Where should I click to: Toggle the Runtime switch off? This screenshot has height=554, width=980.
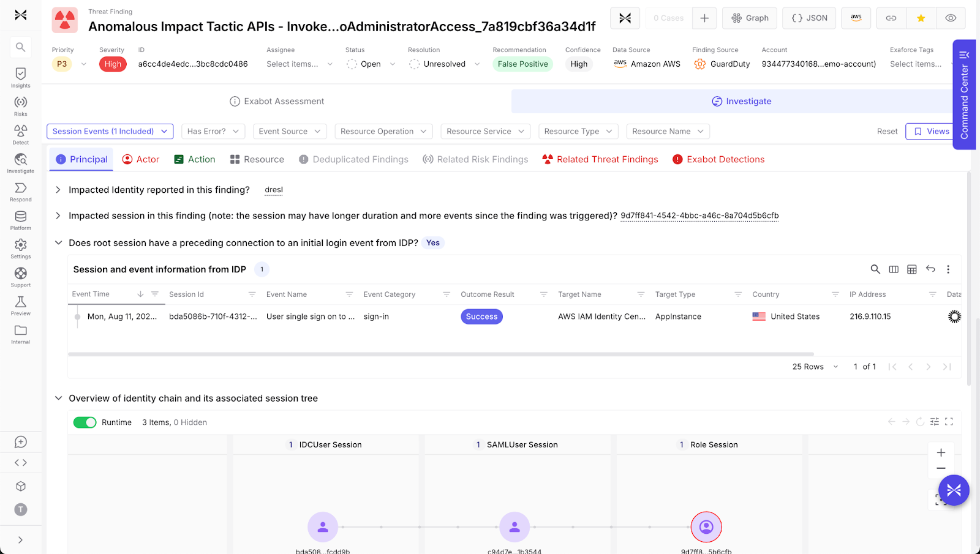click(85, 422)
